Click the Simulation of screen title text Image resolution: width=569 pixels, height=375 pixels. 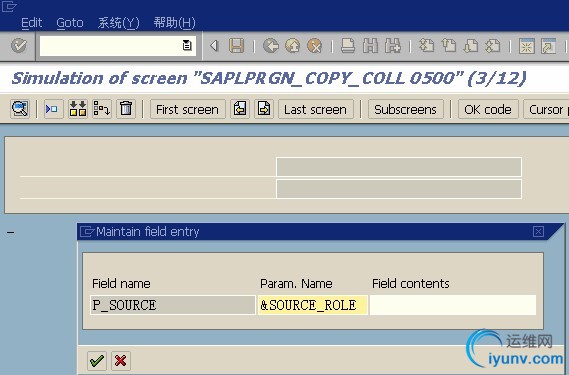(269, 78)
